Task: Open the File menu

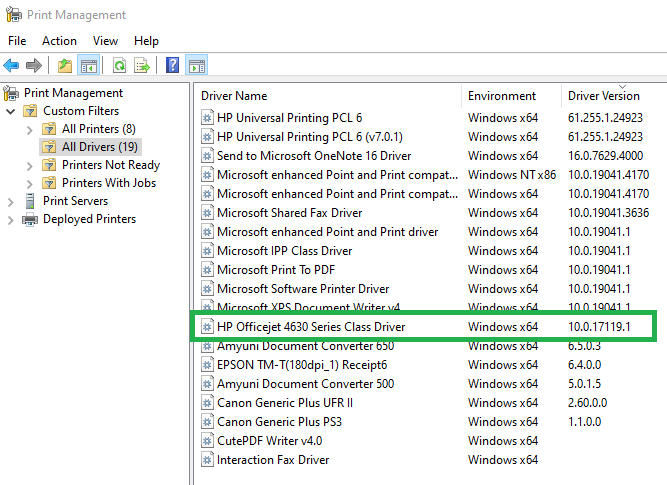Action: [17, 41]
